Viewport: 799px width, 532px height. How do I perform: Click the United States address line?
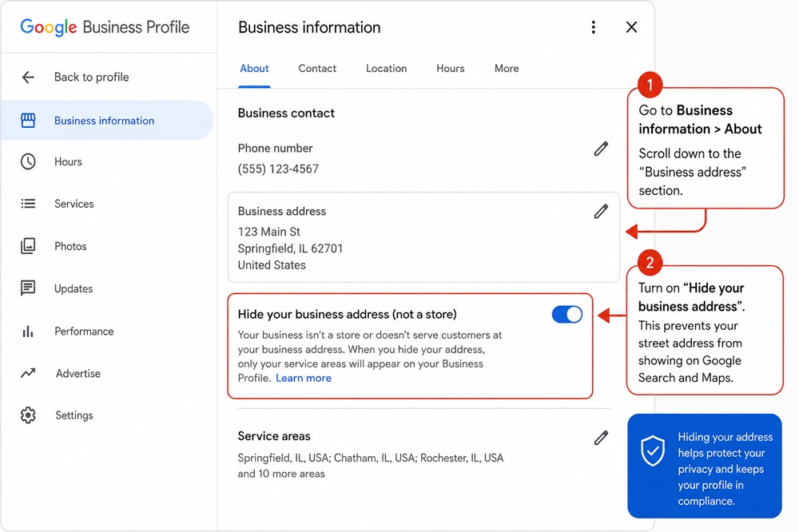tap(272, 265)
